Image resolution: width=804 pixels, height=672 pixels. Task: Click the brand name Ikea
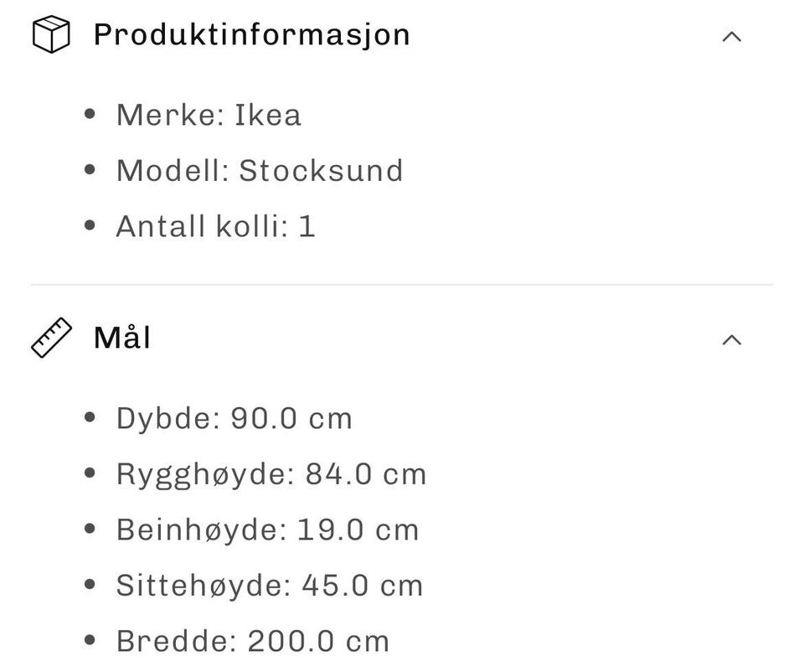(268, 115)
